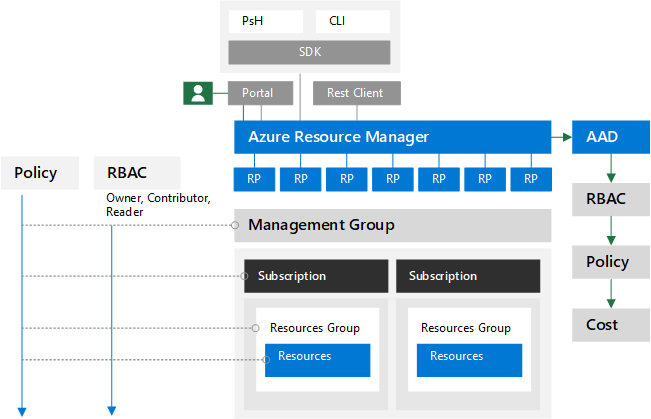Screen dimensions: 651x419
Task: Click the 'Owner, Contributor, Reader' text
Action: pyautogui.click(x=158, y=205)
